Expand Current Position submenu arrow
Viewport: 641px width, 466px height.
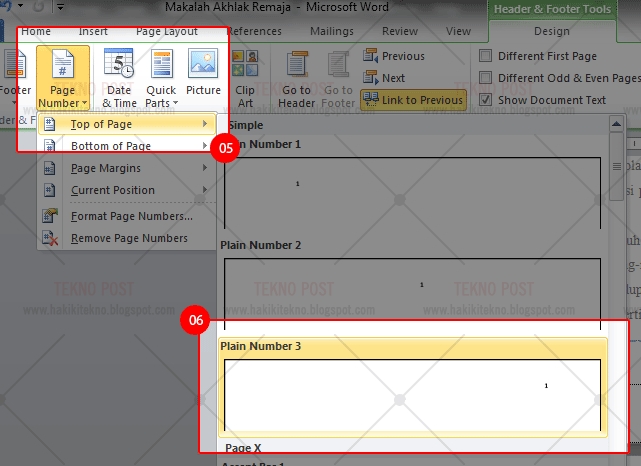(205, 189)
